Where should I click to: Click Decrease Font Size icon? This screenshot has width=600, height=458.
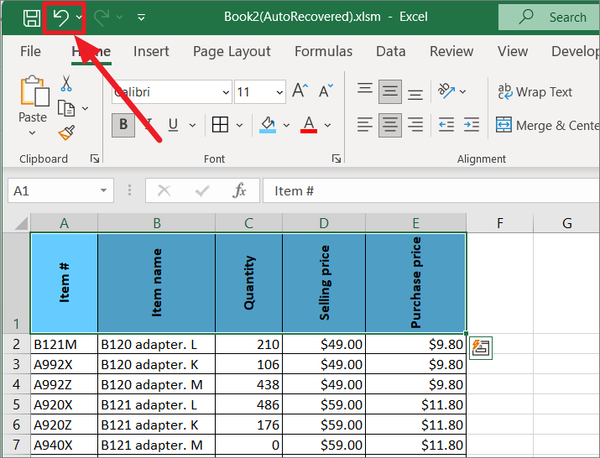tap(326, 91)
